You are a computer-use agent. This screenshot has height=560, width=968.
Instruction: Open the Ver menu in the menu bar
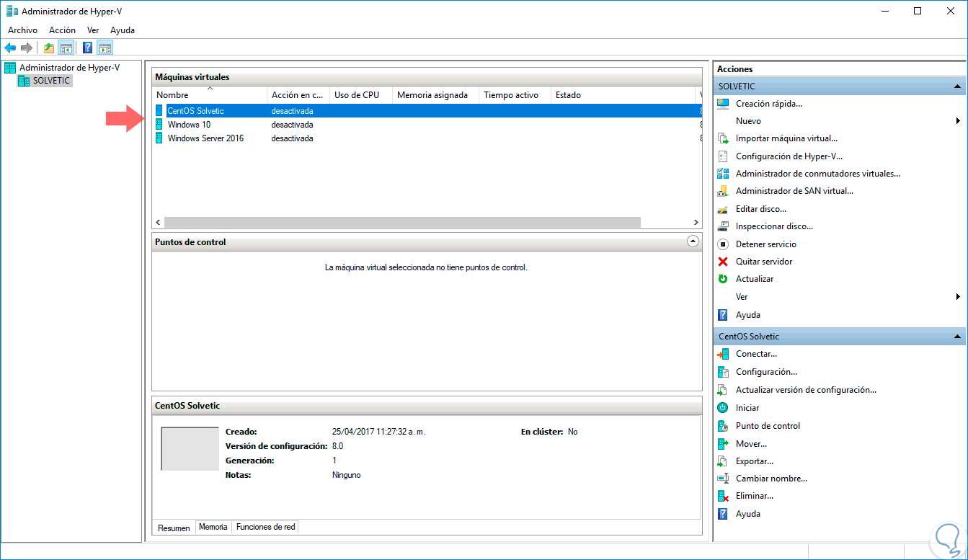click(93, 30)
